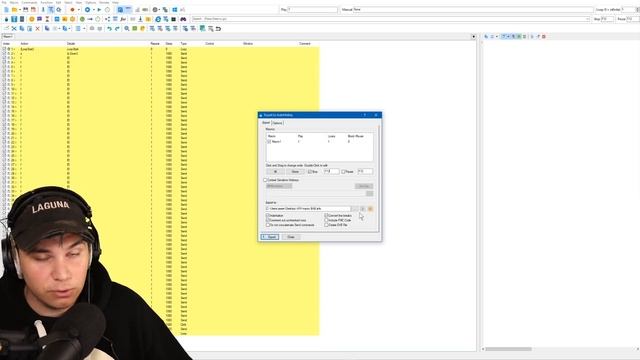Viewport: 640px width, 360px height.
Task: Open the Macro menu
Action: point(14,2)
